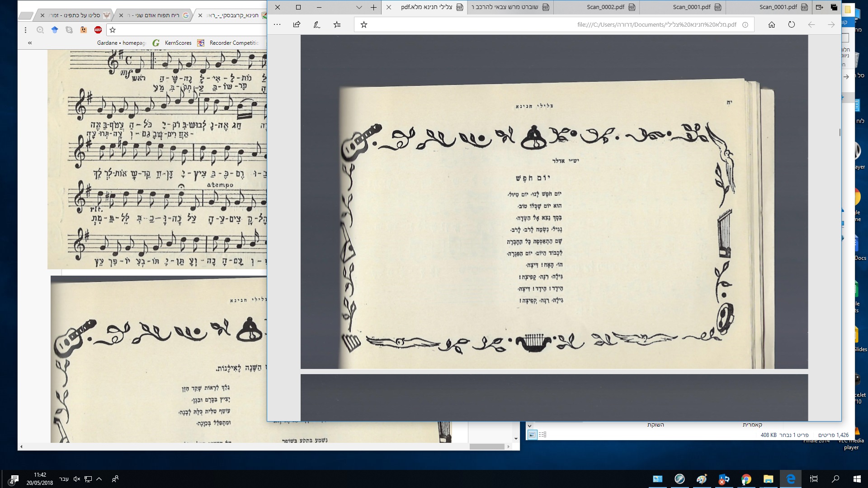Click Edge address bar with file URL

554,25
